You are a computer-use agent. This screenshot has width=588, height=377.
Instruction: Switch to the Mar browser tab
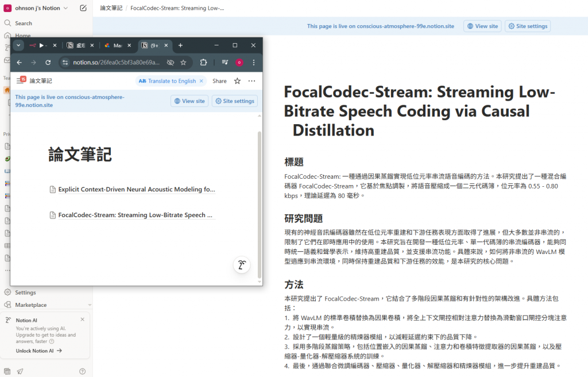pos(114,45)
